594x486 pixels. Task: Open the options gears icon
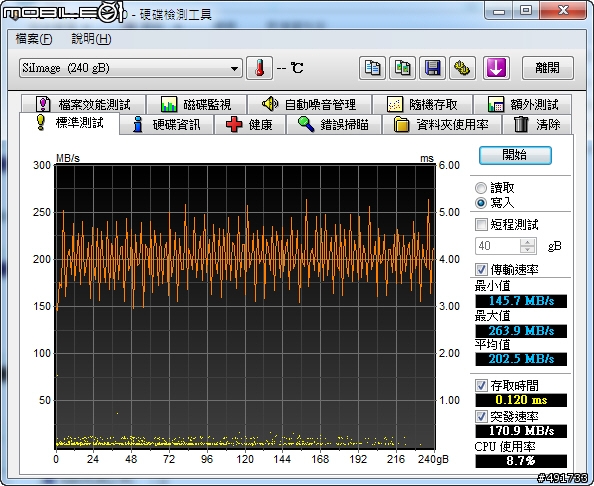pyautogui.click(x=463, y=68)
